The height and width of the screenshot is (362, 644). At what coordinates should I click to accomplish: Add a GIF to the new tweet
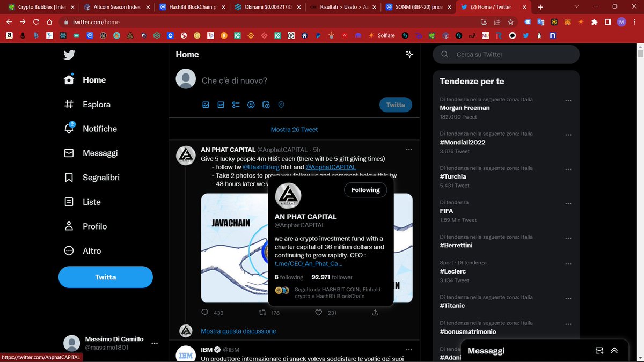pos(221,105)
